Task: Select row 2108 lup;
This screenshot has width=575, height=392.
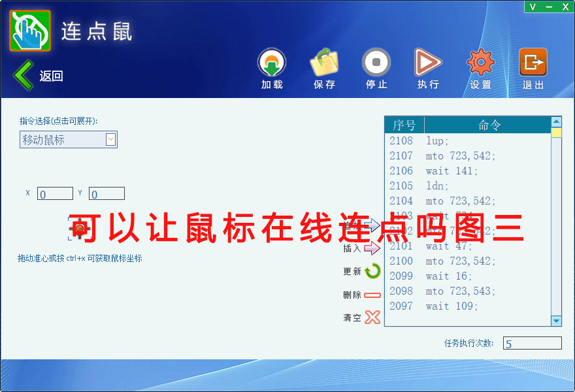Action: (x=468, y=141)
